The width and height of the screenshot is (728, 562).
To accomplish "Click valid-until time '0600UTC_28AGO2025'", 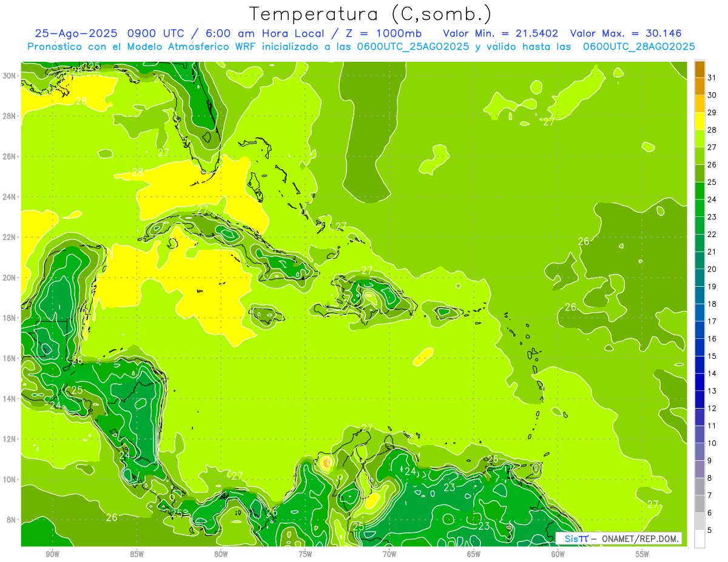I will pyautogui.click(x=639, y=47).
